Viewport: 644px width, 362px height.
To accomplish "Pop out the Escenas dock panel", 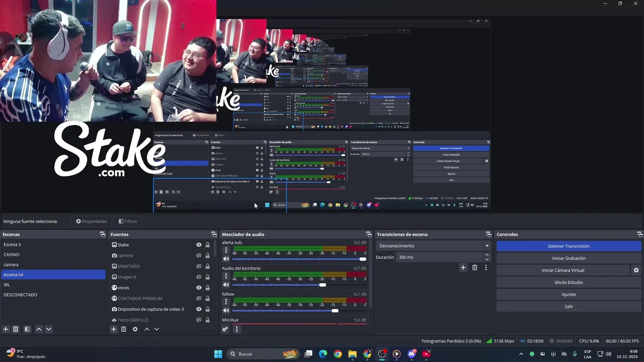I will [x=103, y=234].
